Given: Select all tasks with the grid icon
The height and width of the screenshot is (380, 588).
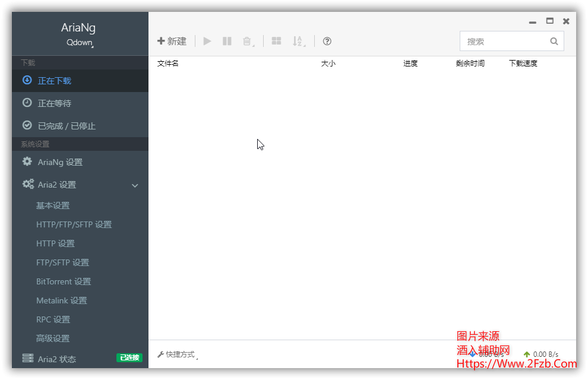Looking at the screenshot, I should [276, 41].
